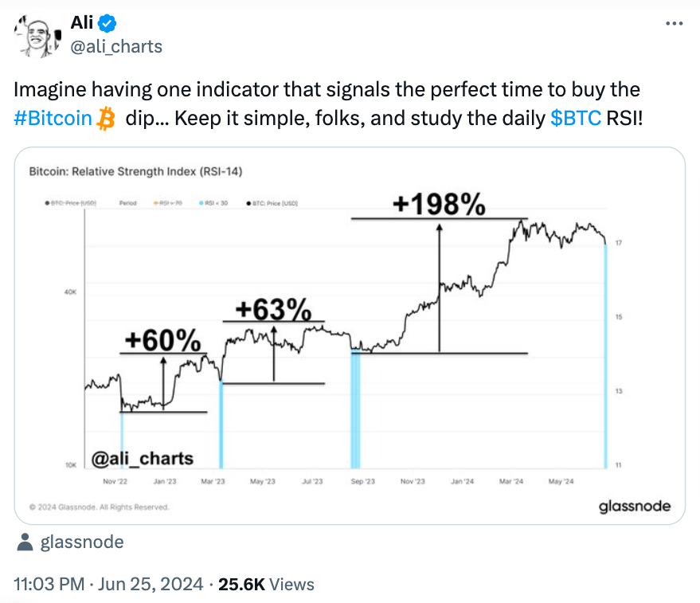Toggle the struck-through BTC Price legend entry
This screenshot has width=700, height=603.
(71, 203)
